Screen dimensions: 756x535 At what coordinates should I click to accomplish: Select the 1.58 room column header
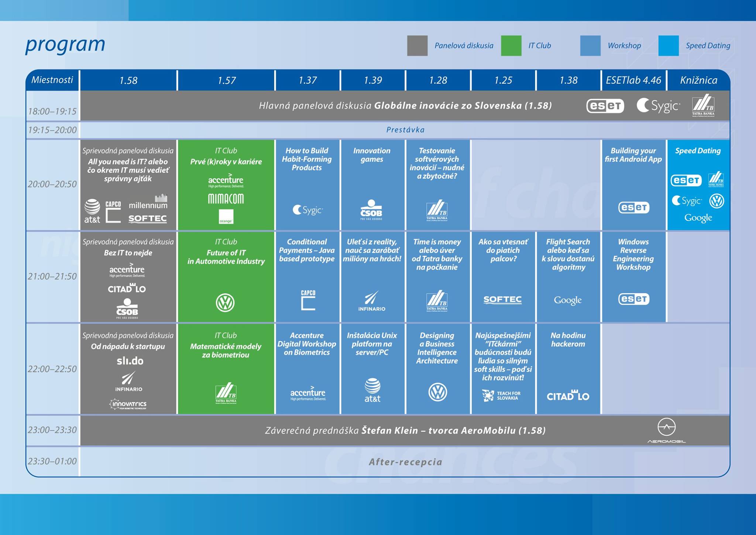click(128, 80)
